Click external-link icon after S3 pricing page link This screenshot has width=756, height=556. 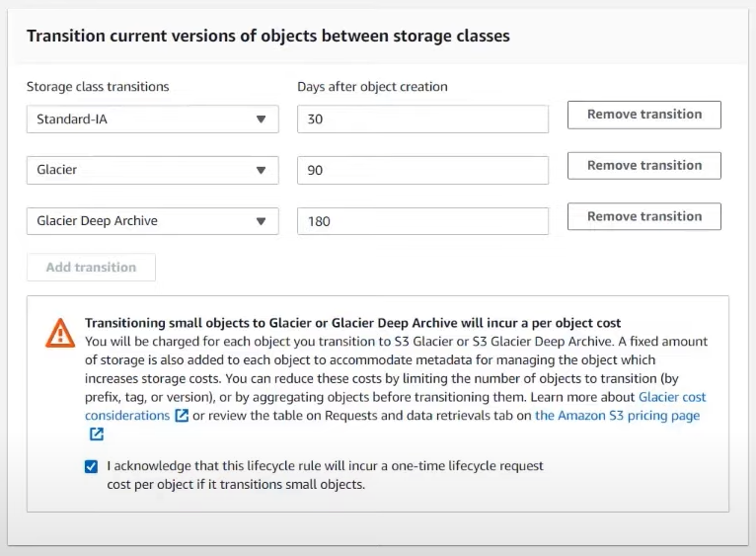click(96, 435)
